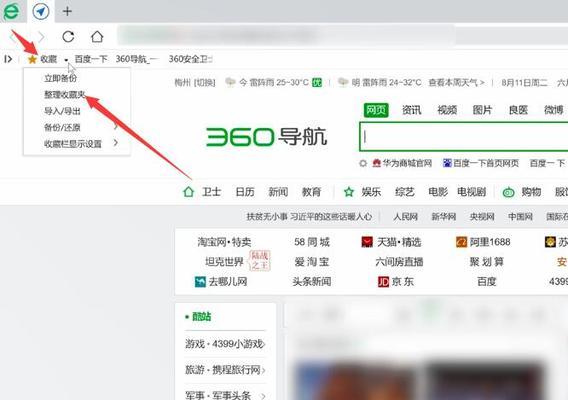
Task: Click the settings gear below search box
Action: coord(363,163)
